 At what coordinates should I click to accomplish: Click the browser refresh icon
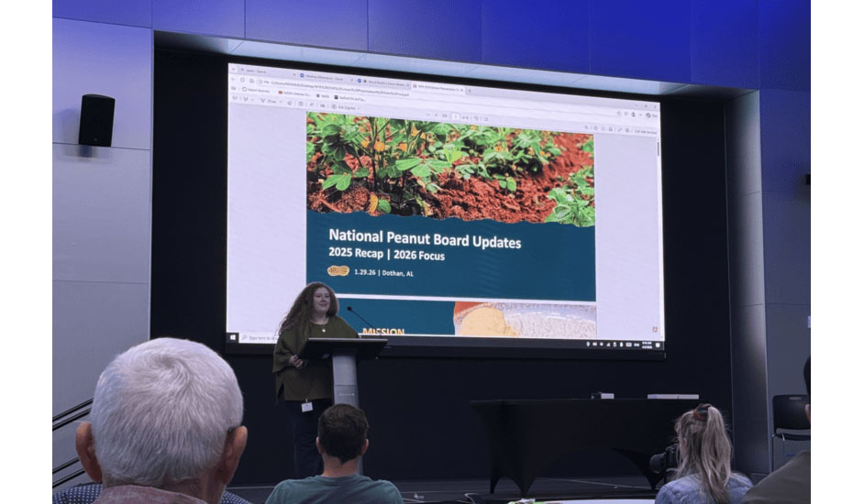(x=242, y=80)
